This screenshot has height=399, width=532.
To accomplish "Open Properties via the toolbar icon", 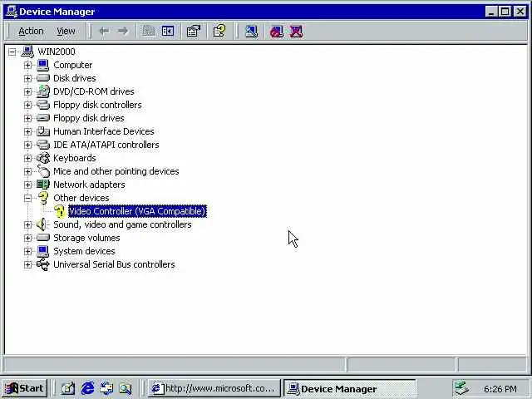I will [x=194, y=32].
